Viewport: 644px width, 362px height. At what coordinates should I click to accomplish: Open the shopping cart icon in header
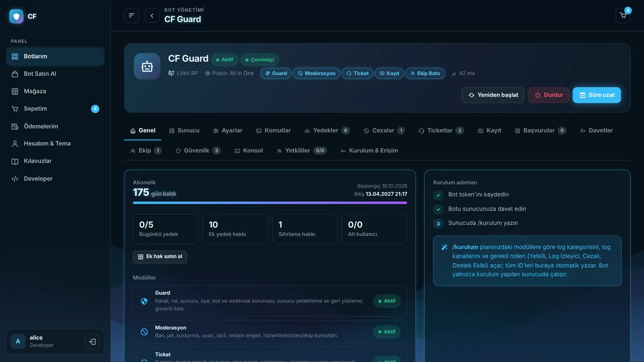[x=623, y=16]
